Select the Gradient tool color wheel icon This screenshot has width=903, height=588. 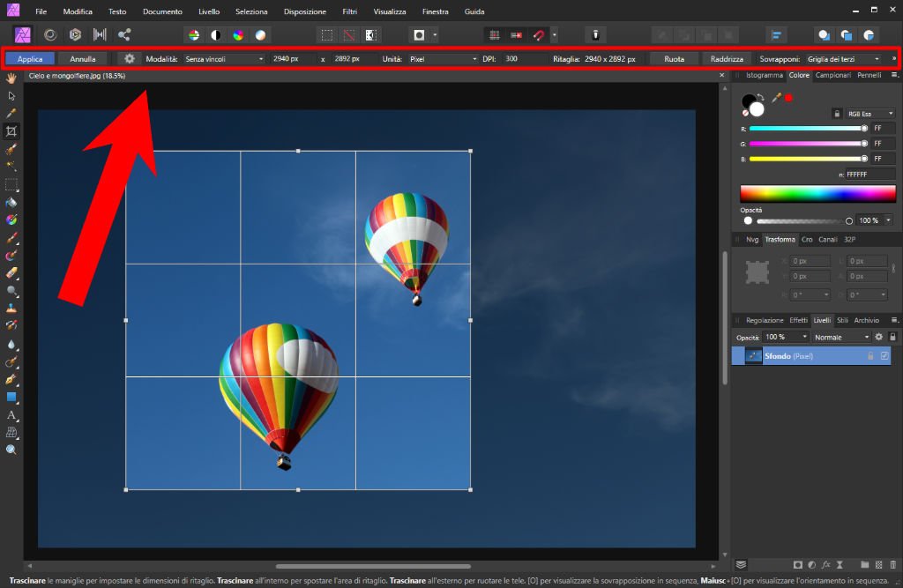pyautogui.click(x=11, y=220)
